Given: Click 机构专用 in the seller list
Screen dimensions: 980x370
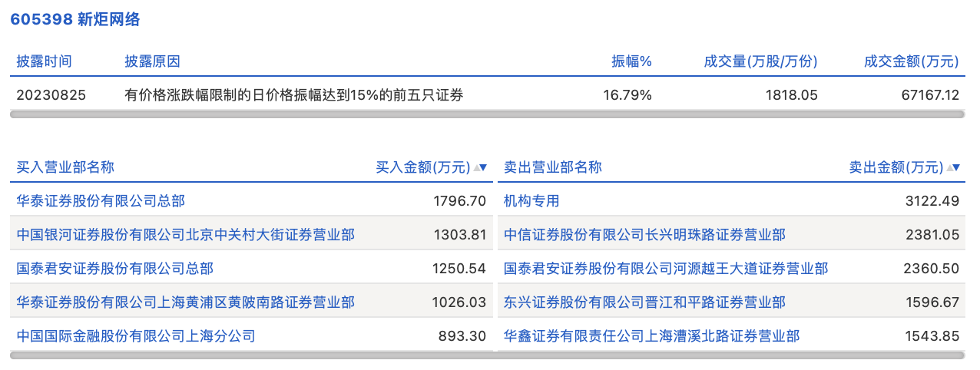Looking at the screenshot, I should 531,201.
